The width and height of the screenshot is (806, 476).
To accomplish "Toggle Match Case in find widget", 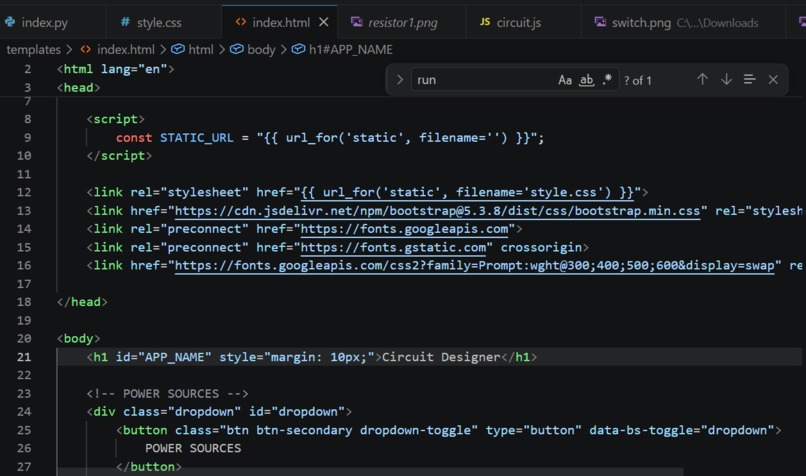I will pyautogui.click(x=565, y=80).
